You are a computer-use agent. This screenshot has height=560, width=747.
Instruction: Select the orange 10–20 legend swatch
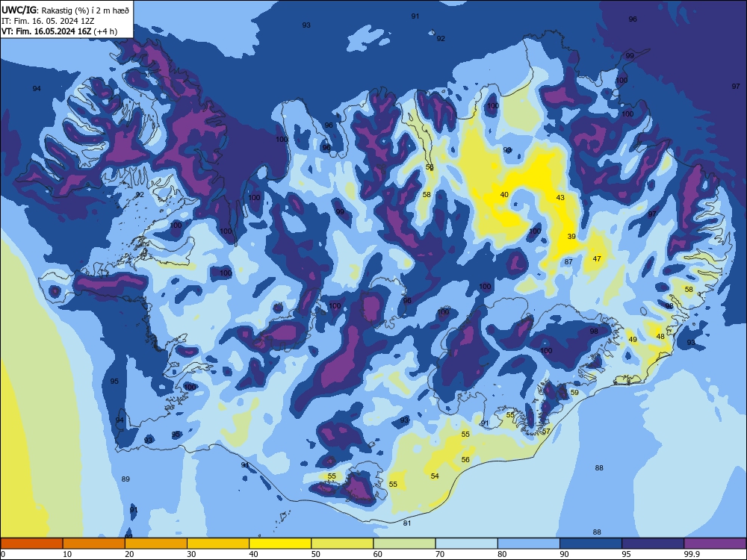tap(94, 544)
